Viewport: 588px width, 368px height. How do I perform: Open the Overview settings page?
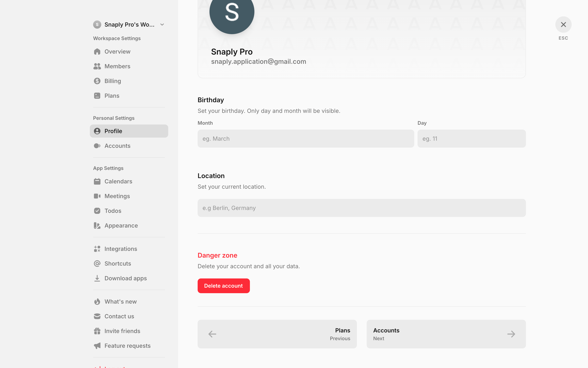[x=129, y=52]
